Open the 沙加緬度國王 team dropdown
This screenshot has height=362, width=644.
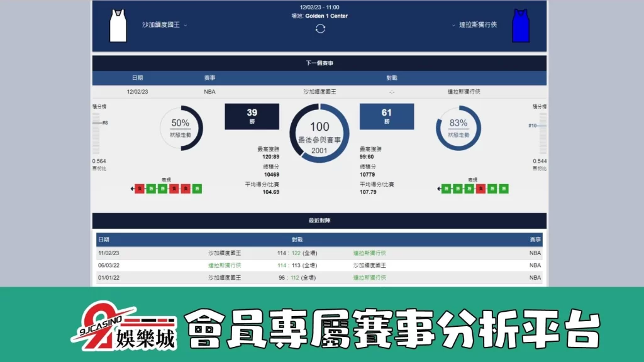pos(165,25)
